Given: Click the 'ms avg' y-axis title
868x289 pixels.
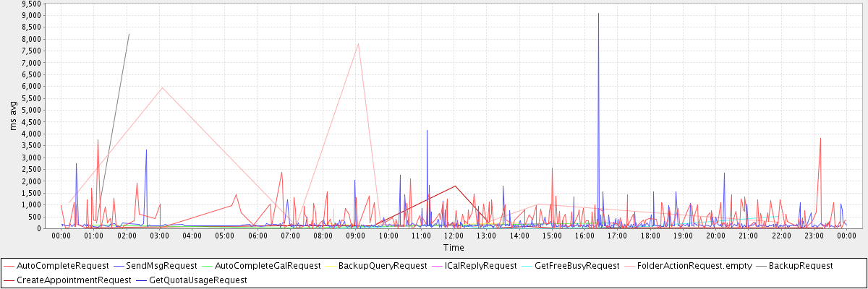Looking at the screenshot, I should (x=14, y=116).
